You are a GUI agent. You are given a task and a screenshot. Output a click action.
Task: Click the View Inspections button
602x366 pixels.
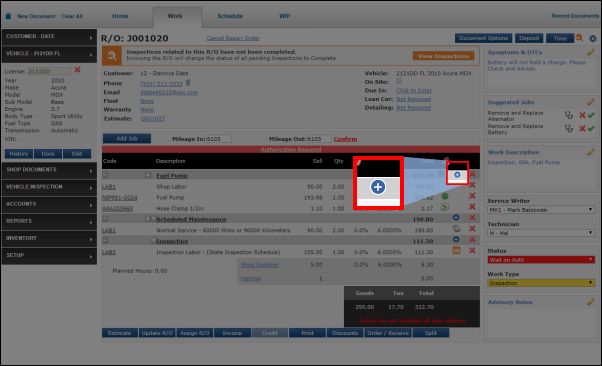443,56
